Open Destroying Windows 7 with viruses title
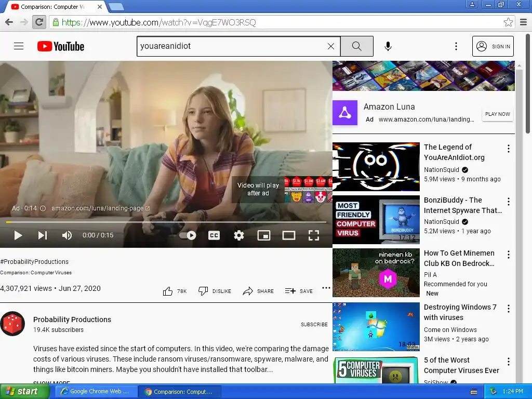Screen dimensions: 532x399 (x=460, y=312)
